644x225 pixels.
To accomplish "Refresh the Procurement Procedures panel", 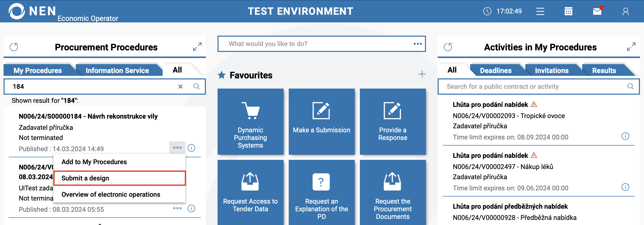I will [14, 47].
